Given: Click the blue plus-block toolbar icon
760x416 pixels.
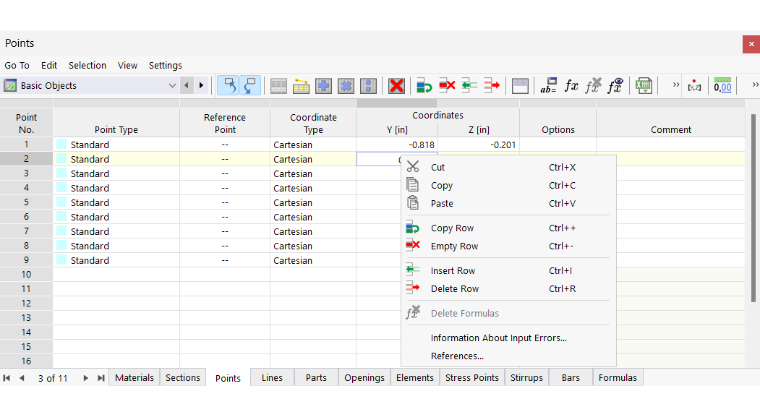Looking at the screenshot, I should pos(323,86).
